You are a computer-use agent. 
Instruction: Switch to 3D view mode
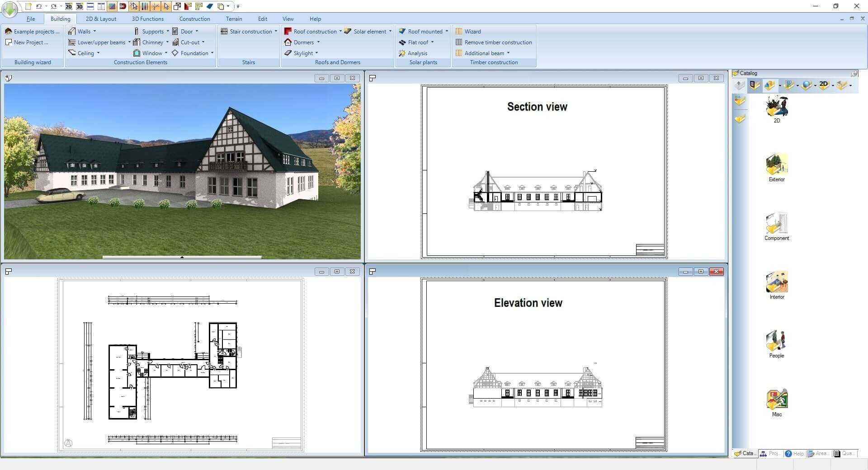tap(79, 6)
